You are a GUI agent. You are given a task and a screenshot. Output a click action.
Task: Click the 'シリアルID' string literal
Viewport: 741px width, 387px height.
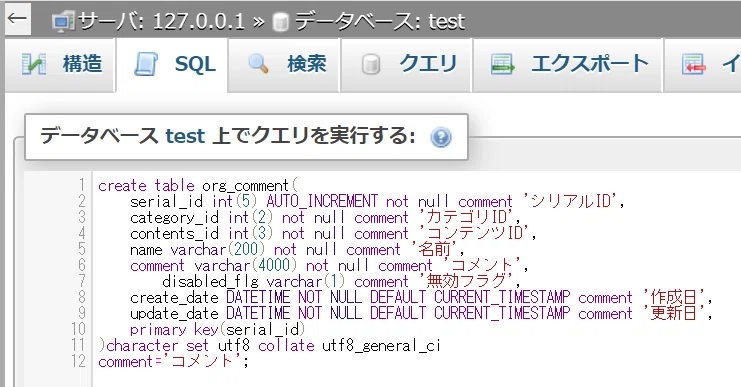pyautogui.click(x=570, y=202)
